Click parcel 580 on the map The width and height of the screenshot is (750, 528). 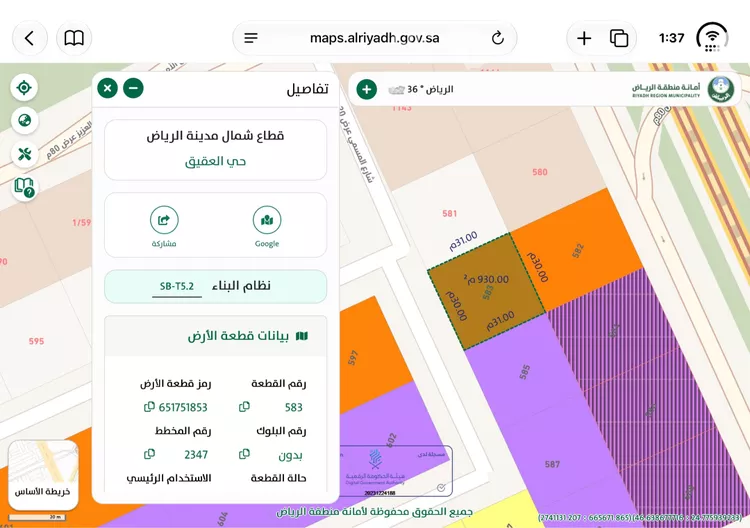pyautogui.click(x=540, y=172)
